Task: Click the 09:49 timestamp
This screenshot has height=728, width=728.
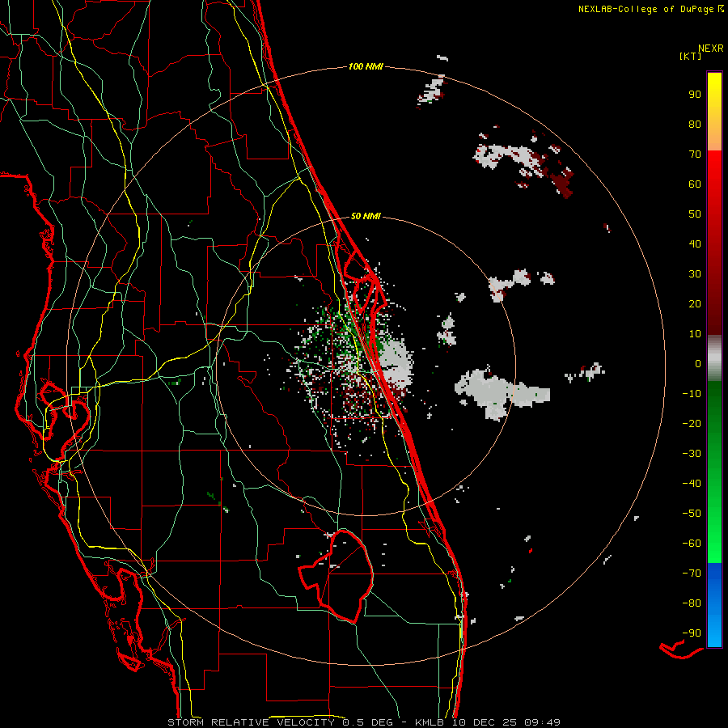Action: (x=542, y=722)
